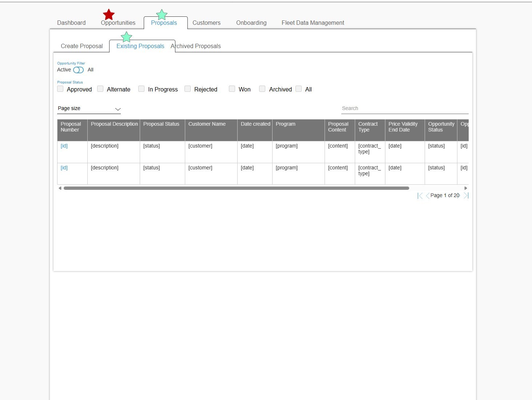Open the Onboarding tab
This screenshot has width=532, height=400.
[x=251, y=23]
